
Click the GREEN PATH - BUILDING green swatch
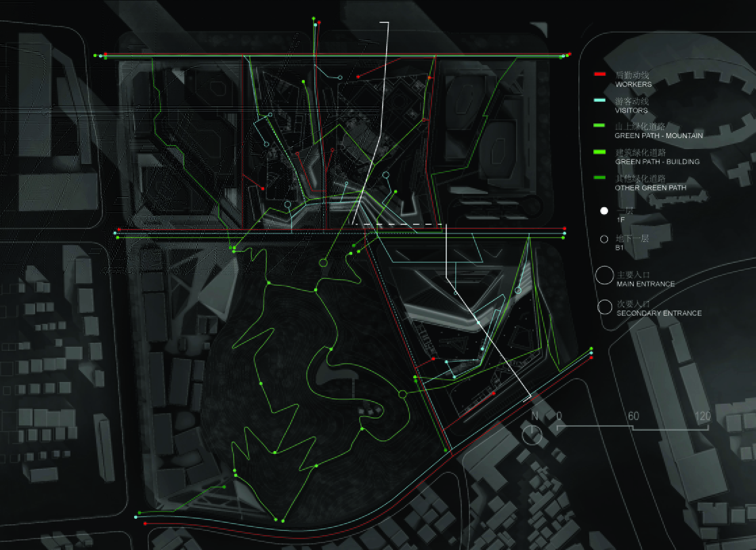[599, 152]
